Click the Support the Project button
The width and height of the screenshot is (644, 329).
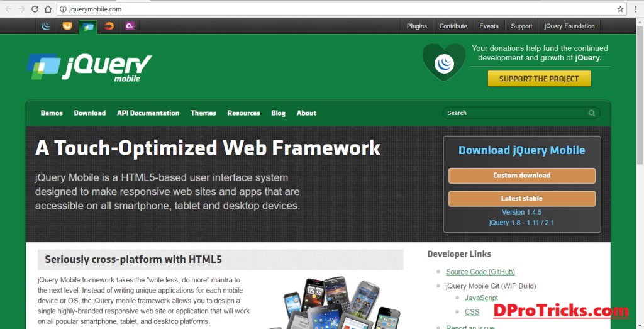(539, 79)
